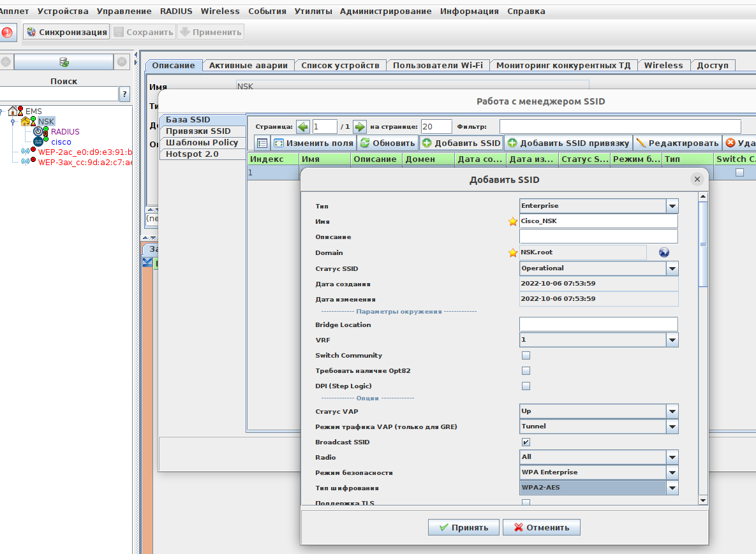This screenshot has height=554, width=756.
Task: Click the vertical scrollbar in Добавить SSID dialog
Action: pos(703,244)
